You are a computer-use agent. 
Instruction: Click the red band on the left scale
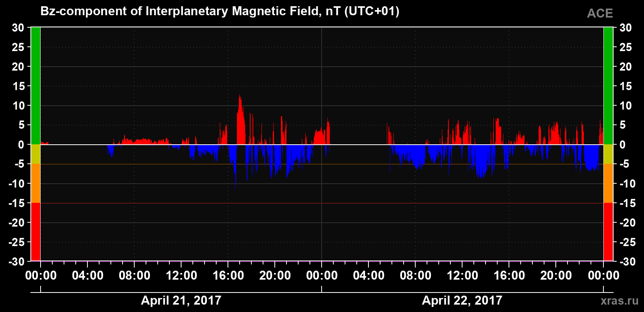point(36,232)
